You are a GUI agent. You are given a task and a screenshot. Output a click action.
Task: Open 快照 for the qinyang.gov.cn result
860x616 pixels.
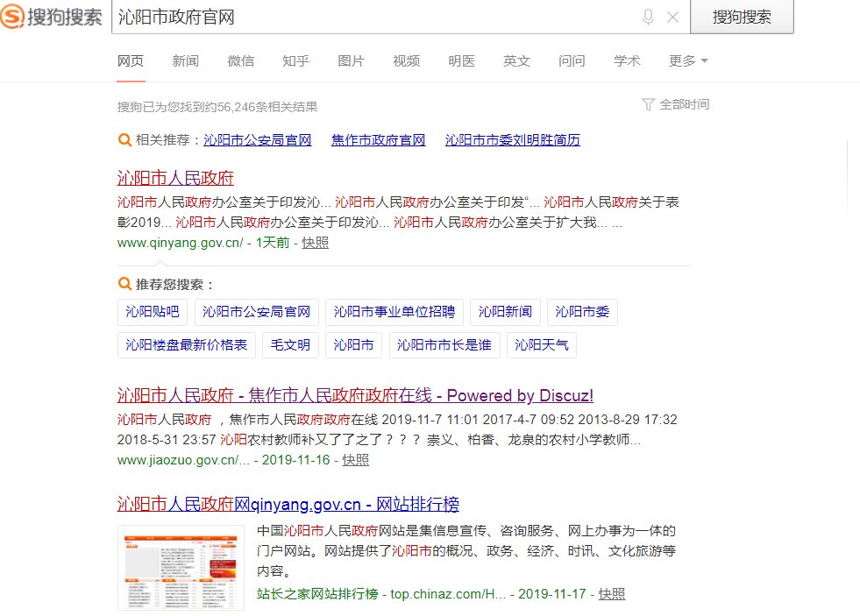(315, 243)
